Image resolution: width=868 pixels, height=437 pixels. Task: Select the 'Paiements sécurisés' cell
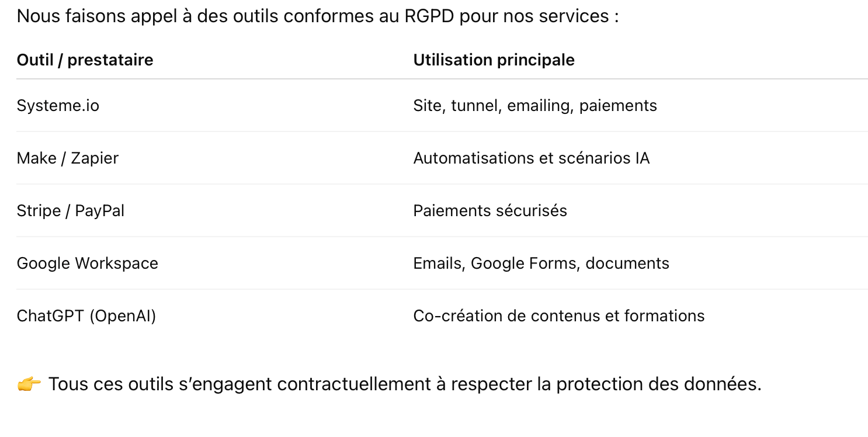tap(490, 211)
